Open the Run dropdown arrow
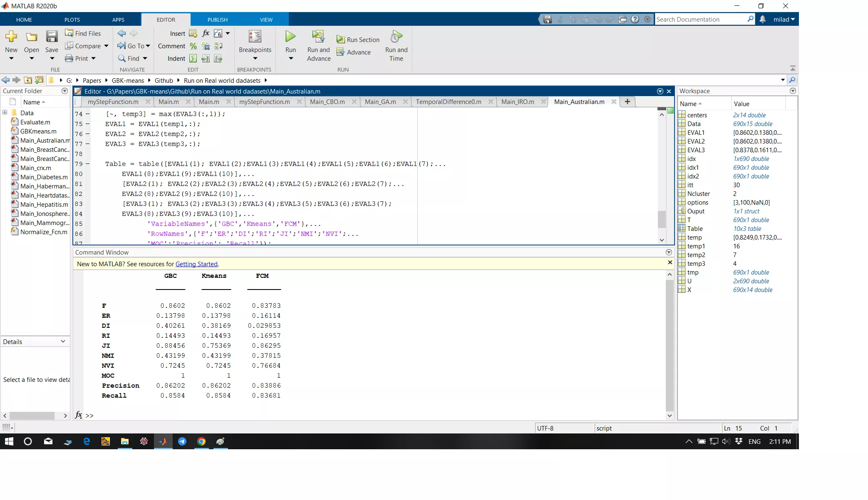The height and width of the screenshot is (500, 868). coord(291,59)
